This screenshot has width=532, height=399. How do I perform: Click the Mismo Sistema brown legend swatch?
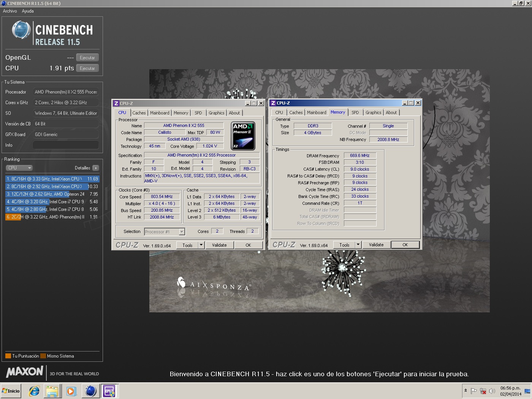43,356
